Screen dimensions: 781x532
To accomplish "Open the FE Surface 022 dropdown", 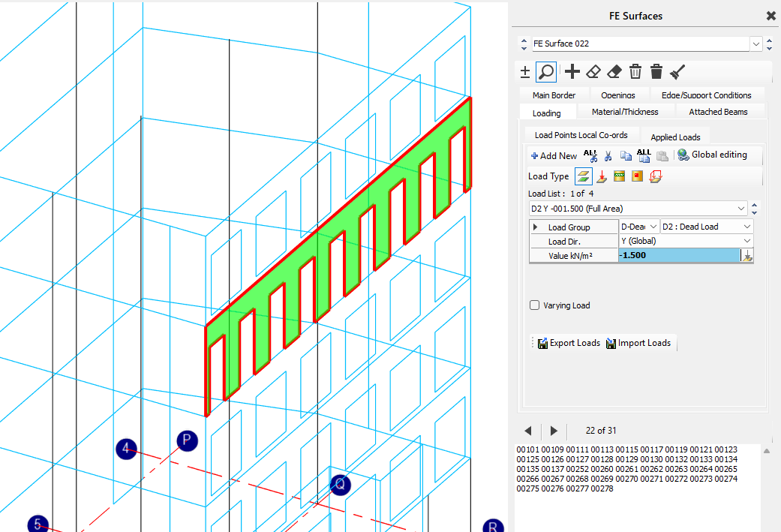I will coord(756,44).
